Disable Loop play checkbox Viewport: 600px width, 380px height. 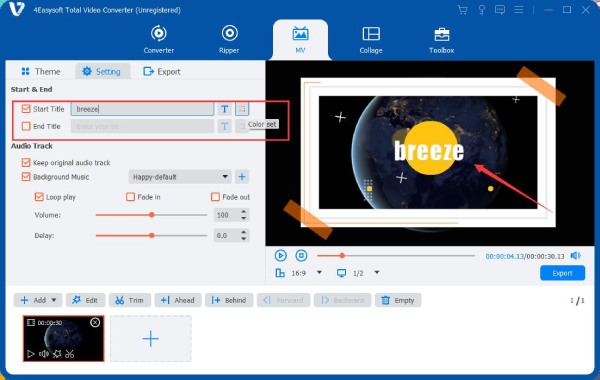tap(39, 197)
